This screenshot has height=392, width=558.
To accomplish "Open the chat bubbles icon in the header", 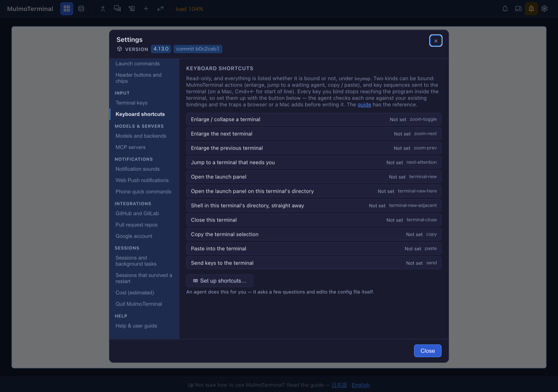I will point(117,9).
